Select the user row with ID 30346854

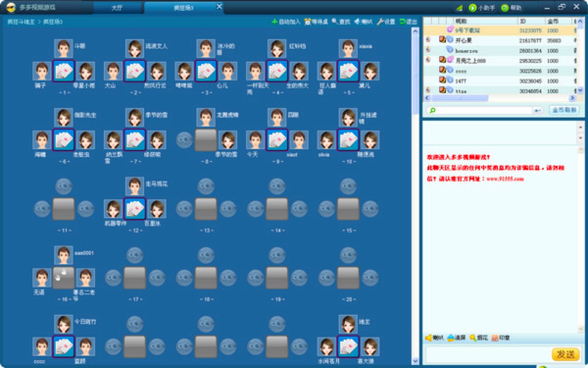(x=500, y=91)
